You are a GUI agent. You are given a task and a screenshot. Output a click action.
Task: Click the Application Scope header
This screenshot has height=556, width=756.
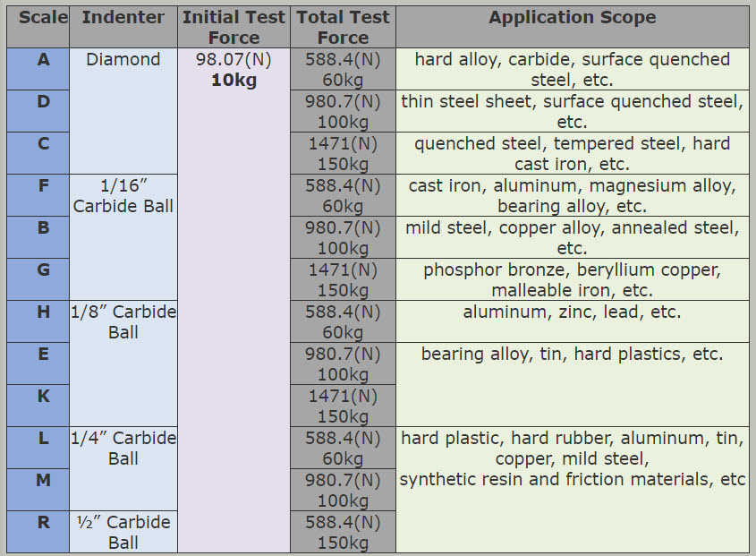[573, 27]
